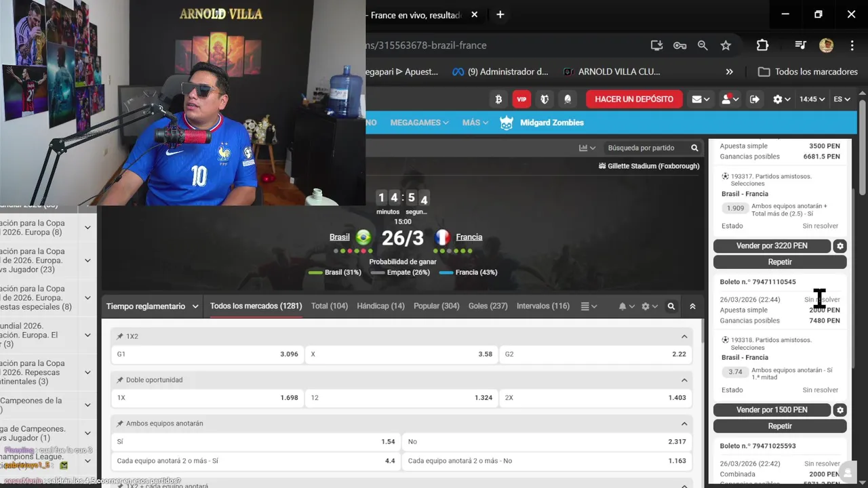The width and height of the screenshot is (868, 488).
Task: Switch to the Hándicap (14) tab
Action: (x=380, y=306)
